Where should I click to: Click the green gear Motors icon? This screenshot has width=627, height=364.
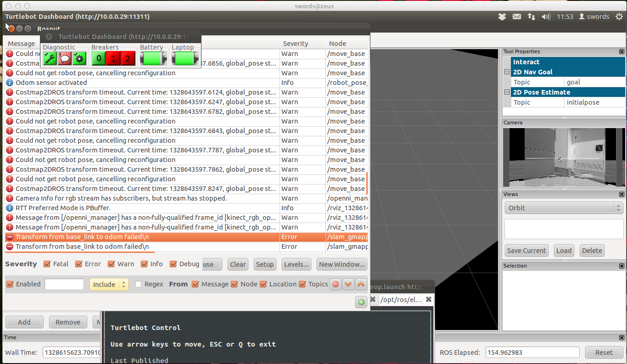(79, 58)
